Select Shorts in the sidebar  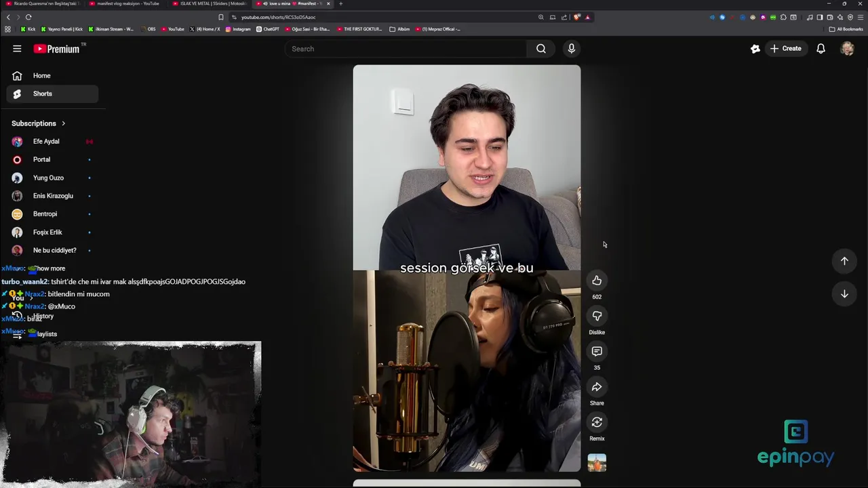click(x=52, y=94)
